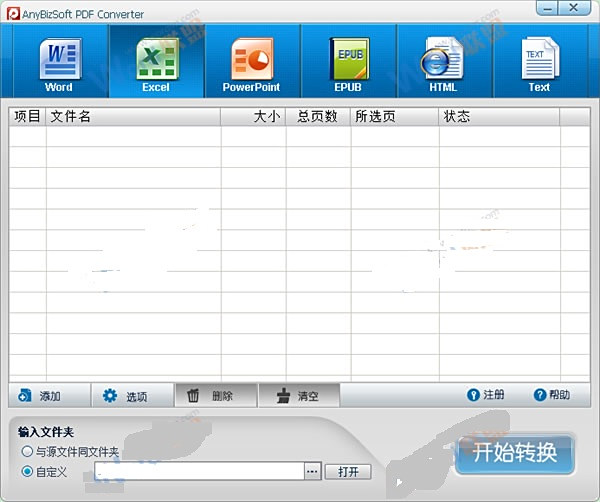Click the 总页数 column header
This screenshot has height=502, width=600.
[x=318, y=116]
